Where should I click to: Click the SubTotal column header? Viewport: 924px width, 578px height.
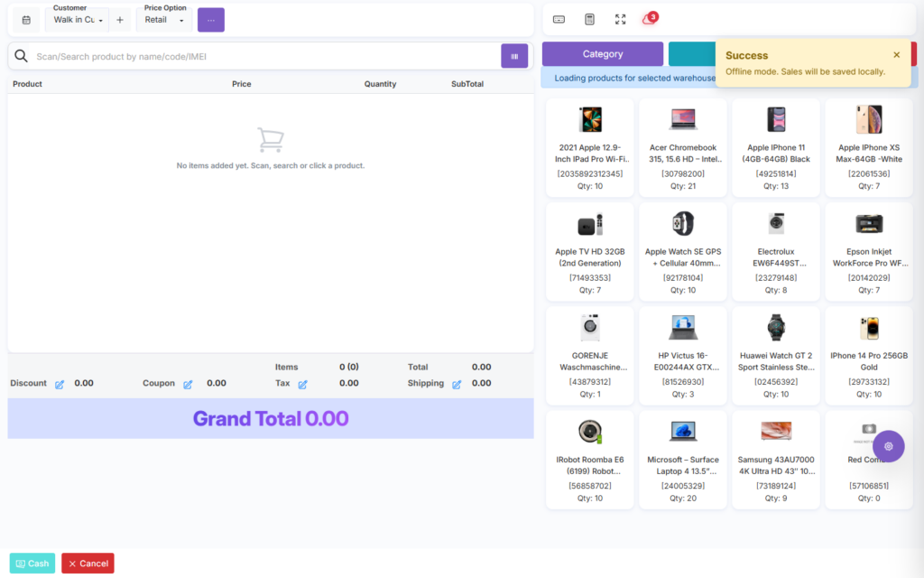(467, 84)
